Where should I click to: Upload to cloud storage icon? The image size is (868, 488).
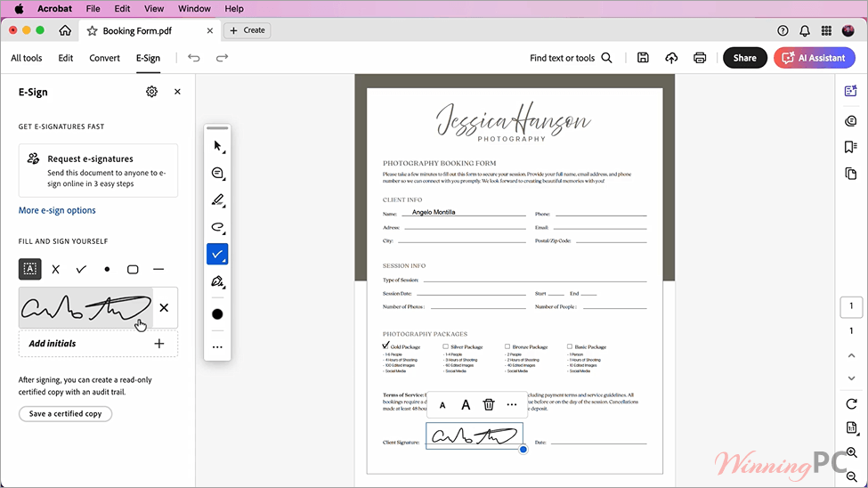(671, 58)
